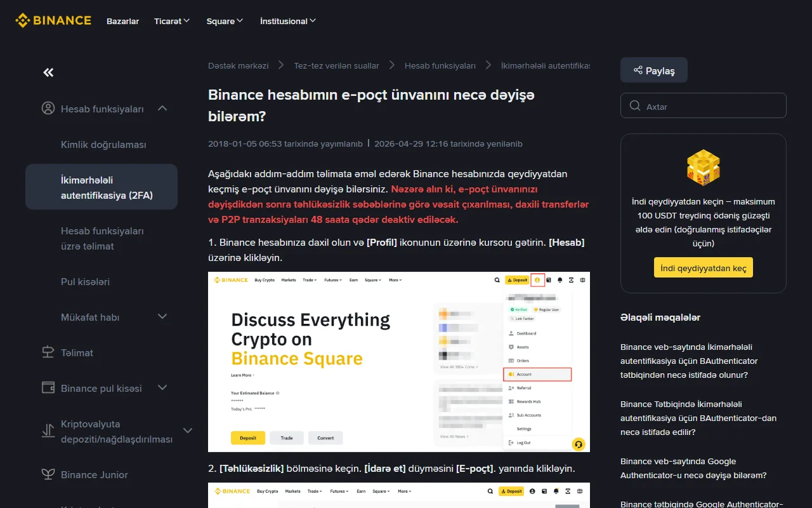
Task: Open article about BAuthenticator on Binance website
Action: tap(689, 361)
